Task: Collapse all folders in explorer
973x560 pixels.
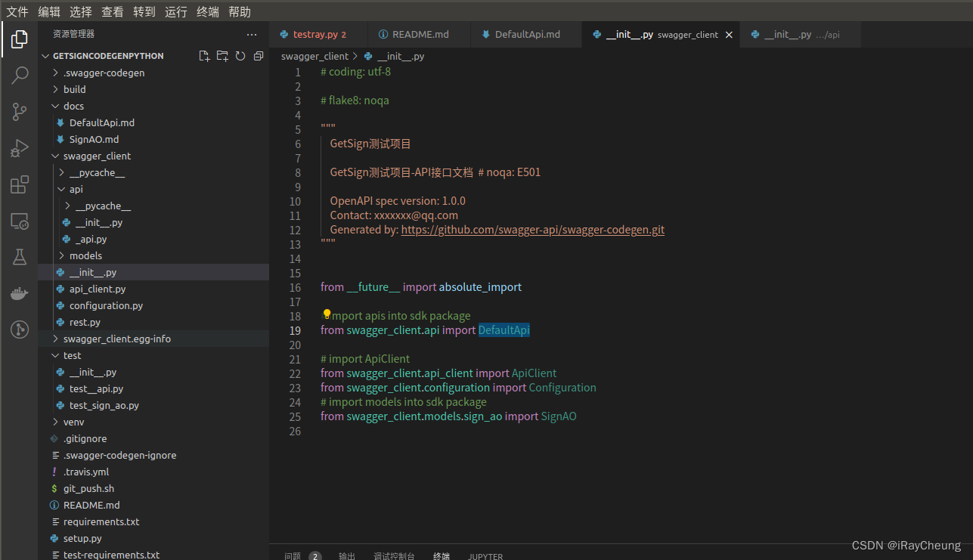Action: point(259,56)
